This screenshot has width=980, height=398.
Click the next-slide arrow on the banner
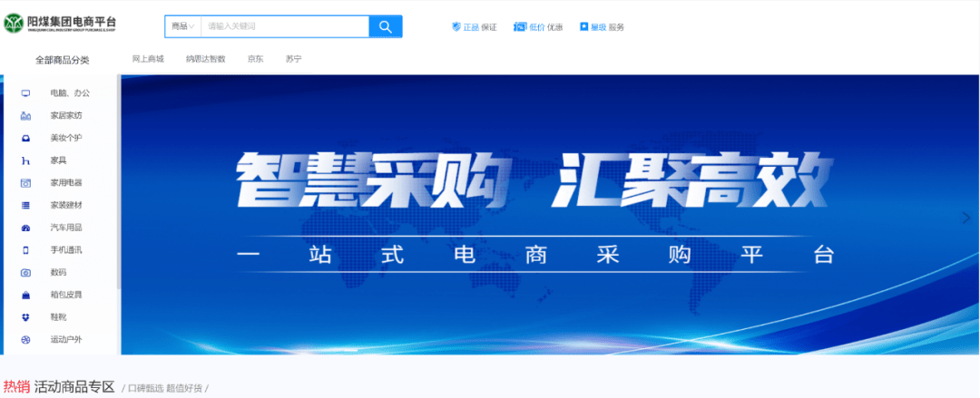click(966, 218)
